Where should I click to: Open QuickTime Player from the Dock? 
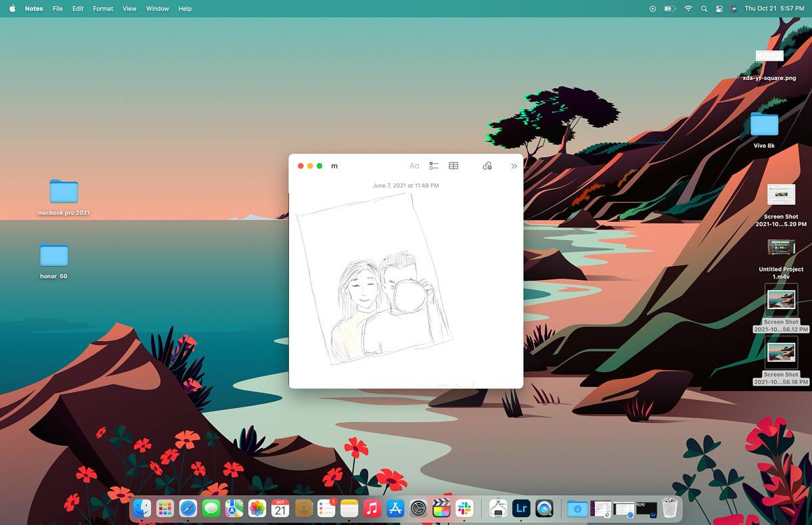pos(544,508)
